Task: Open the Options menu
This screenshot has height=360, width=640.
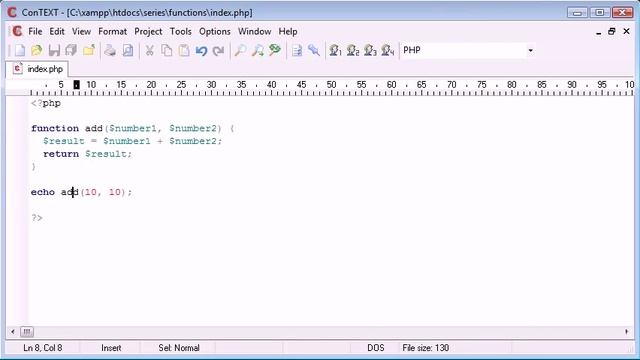Action: (x=215, y=31)
